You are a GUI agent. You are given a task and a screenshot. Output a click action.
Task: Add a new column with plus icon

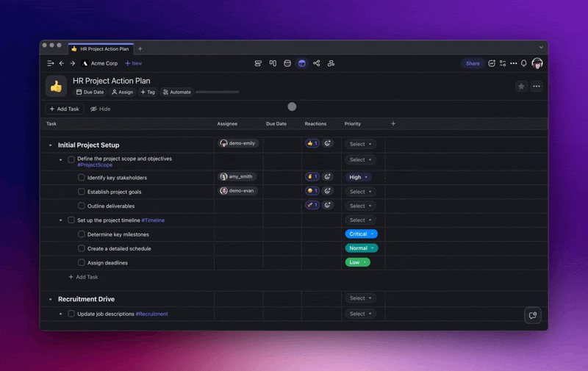[x=393, y=123]
